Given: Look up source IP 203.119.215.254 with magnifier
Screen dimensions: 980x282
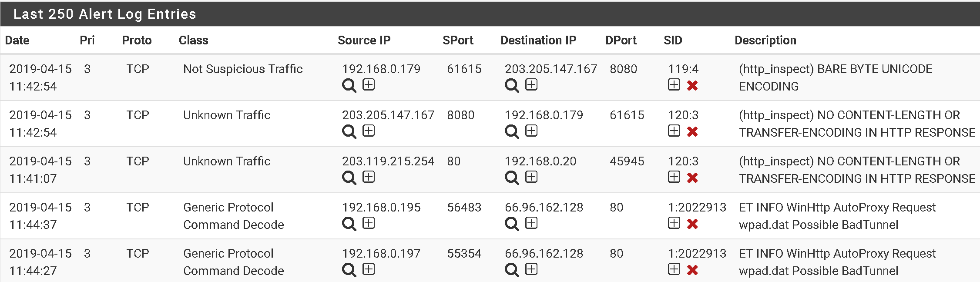Looking at the screenshot, I should (x=349, y=178).
